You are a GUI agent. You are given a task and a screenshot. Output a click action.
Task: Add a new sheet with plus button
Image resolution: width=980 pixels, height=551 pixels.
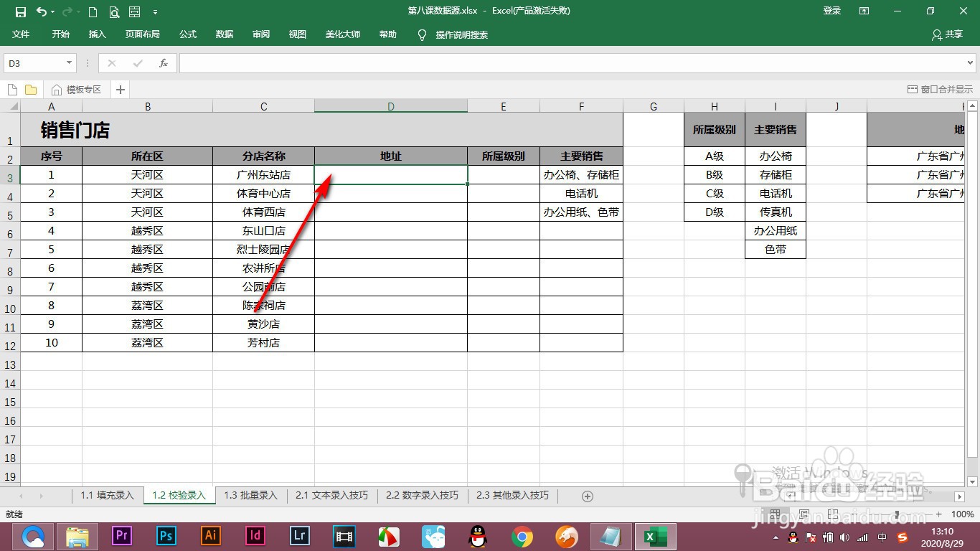(588, 496)
